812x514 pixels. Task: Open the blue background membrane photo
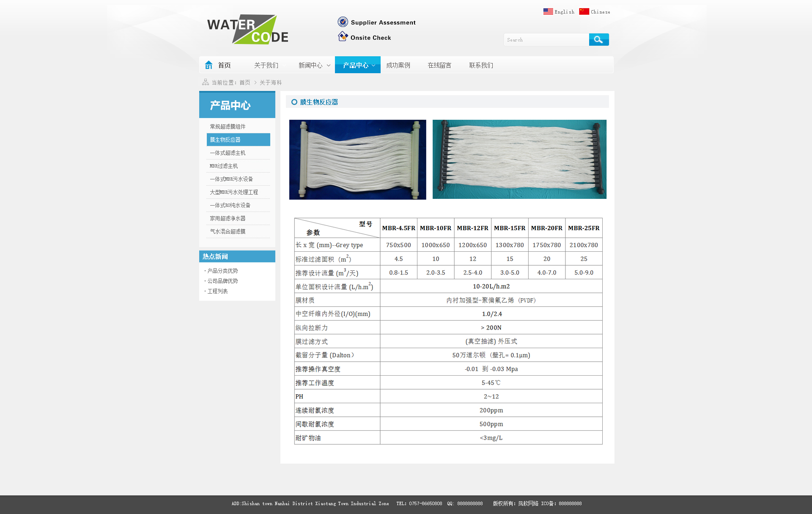[357, 159]
